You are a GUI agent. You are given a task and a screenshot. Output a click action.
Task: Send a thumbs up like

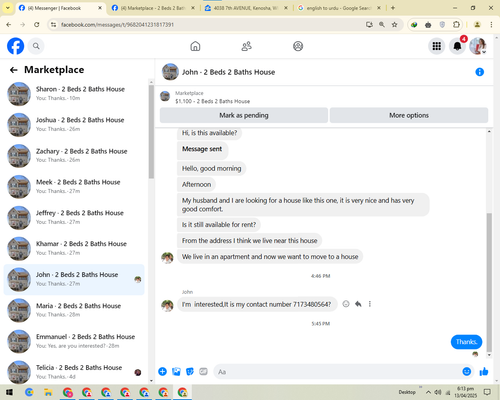[x=484, y=371]
